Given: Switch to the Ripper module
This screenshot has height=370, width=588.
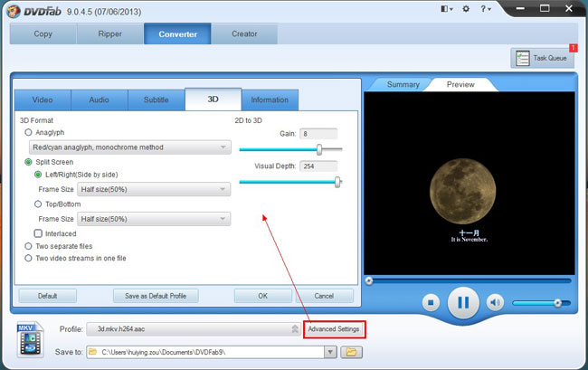Looking at the screenshot, I should coord(109,33).
